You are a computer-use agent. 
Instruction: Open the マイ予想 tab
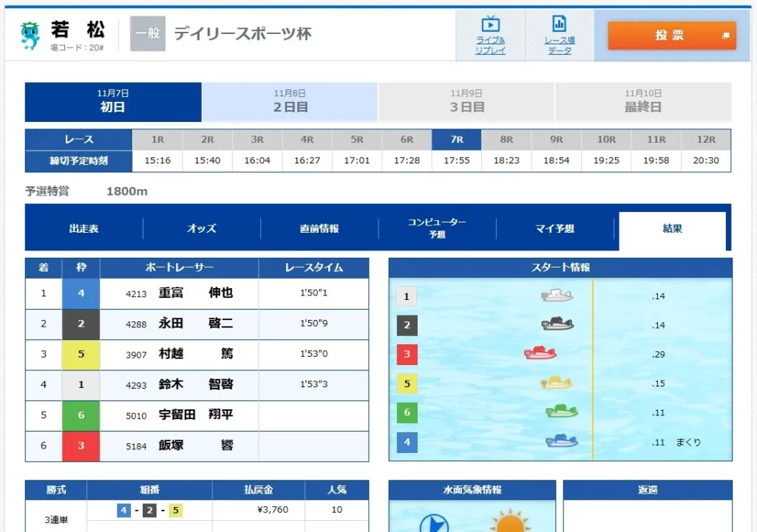[554, 229]
